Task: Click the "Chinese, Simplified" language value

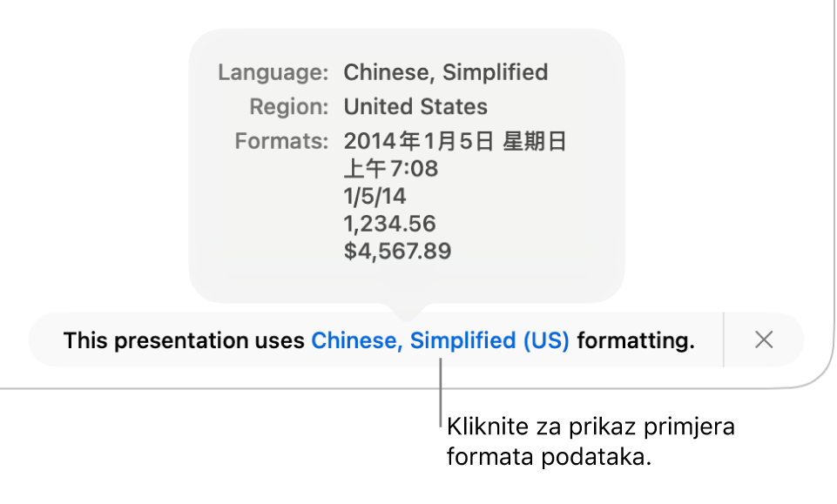Action: click(x=446, y=72)
